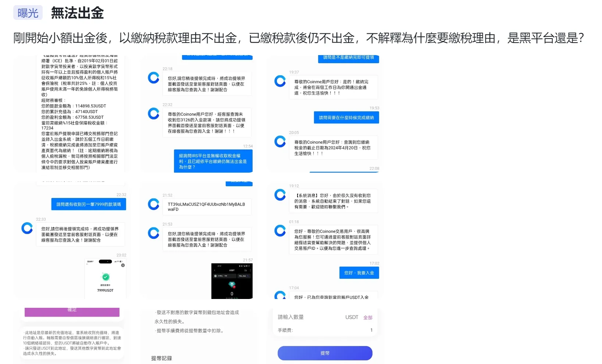Image resolution: width=602 pixels, height=364 pixels.
Task: Click the 01:18 Coinone greeting message
Action: [334, 240]
